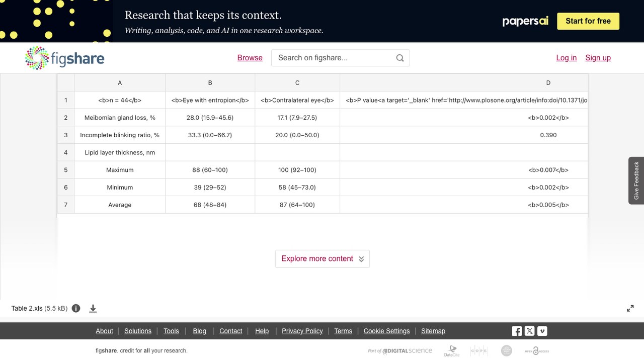Viewport: 644px width, 362px height.
Task: Open figshare's X (Twitter) page
Action: click(529, 331)
